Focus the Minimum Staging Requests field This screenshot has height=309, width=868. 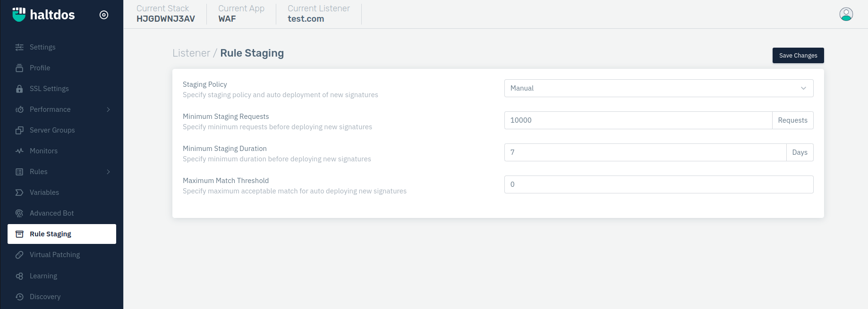pyautogui.click(x=638, y=120)
